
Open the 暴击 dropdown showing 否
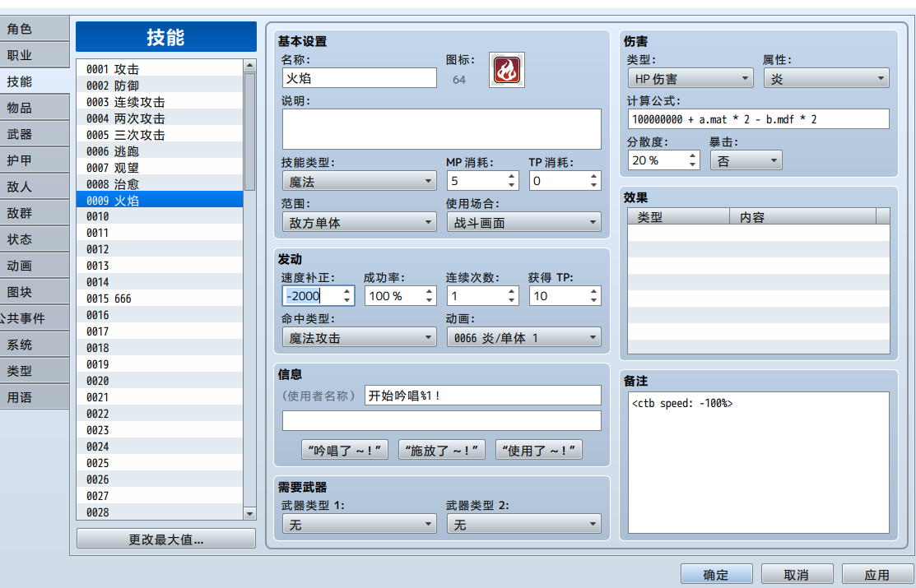746,160
